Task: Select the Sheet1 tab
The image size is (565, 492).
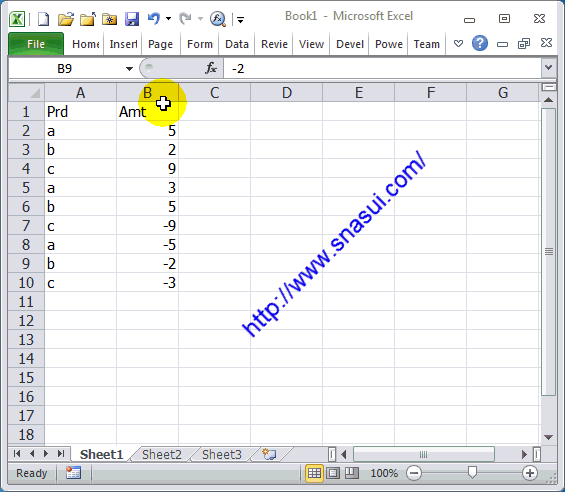Action: (x=101, y=455)
